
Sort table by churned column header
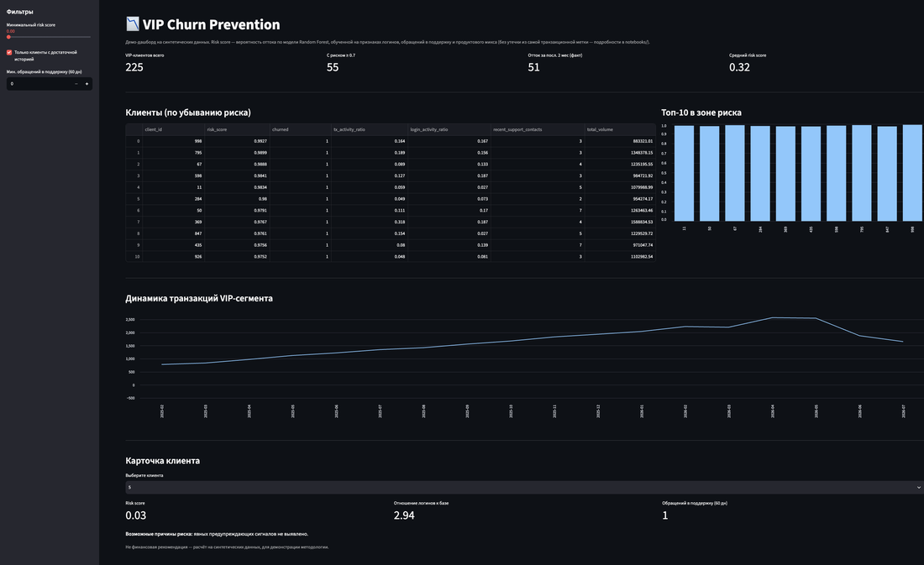click(x=301, y=129)
